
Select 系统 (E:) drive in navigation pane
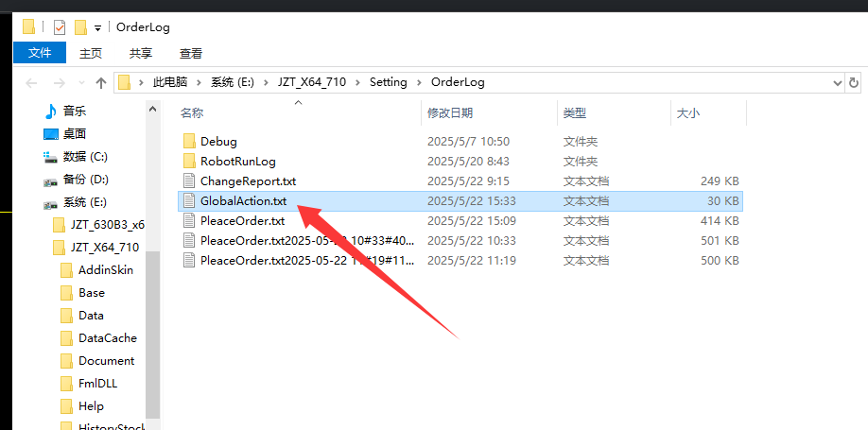85,202
